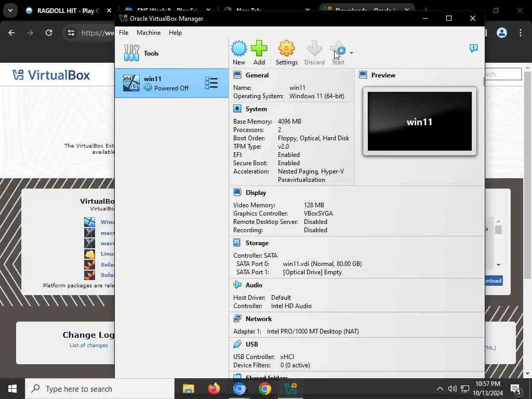This screenshot has height=399, width=532.
Task: Click the New virtual machine icon
Action: [239, 52]
